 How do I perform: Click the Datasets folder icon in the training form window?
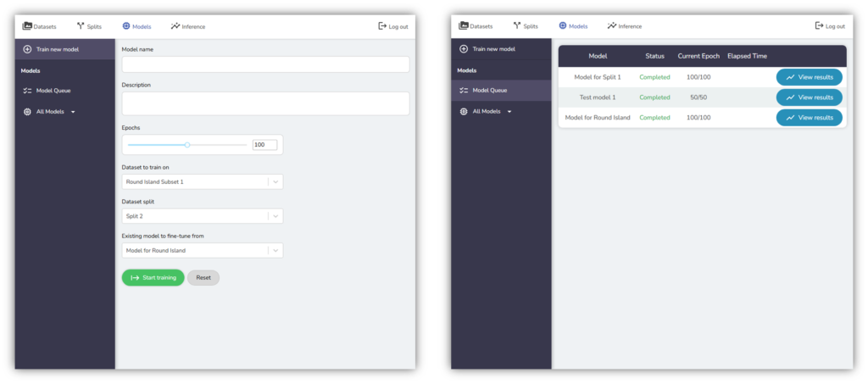(x=27, y=26)
